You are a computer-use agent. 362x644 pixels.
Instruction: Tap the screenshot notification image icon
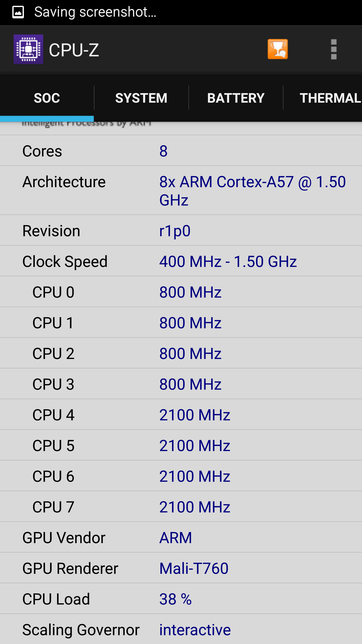click(18, 12)
